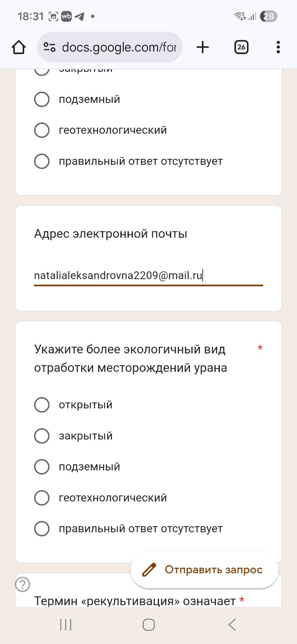Tap the back button in the navigation bar
Screen dimensions: 297x644
pos(232,624)
